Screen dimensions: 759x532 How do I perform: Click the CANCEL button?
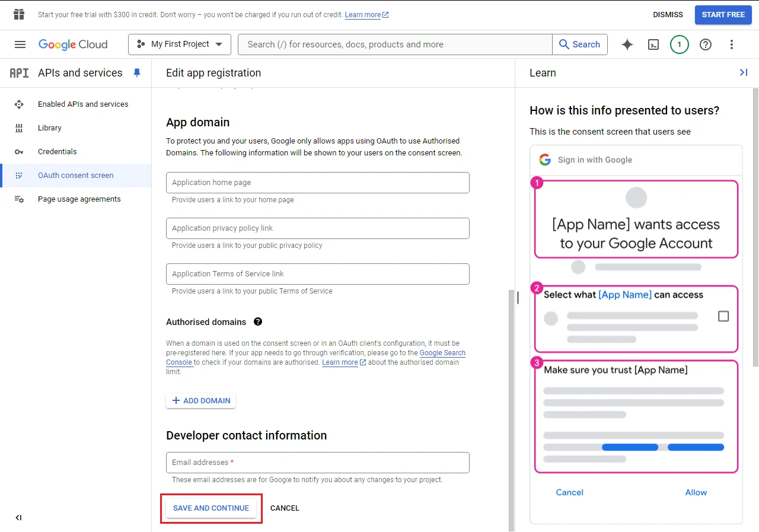click(285, 508)
